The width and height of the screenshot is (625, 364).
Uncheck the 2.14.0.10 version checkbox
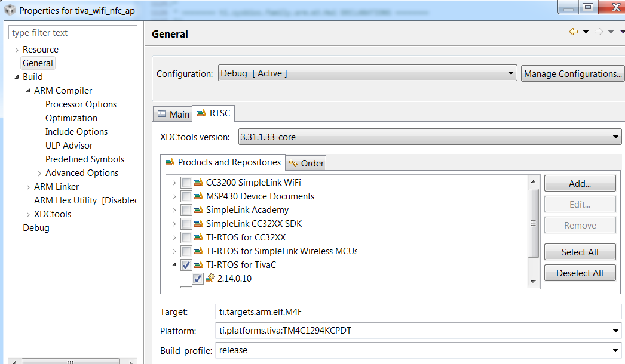coord(198,279)
